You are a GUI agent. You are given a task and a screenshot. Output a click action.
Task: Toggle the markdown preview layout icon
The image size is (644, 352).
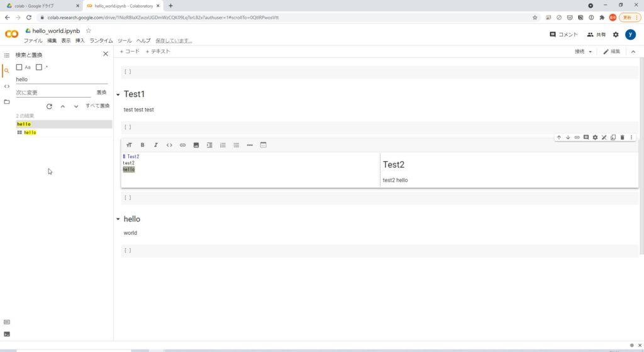[264, 145]
